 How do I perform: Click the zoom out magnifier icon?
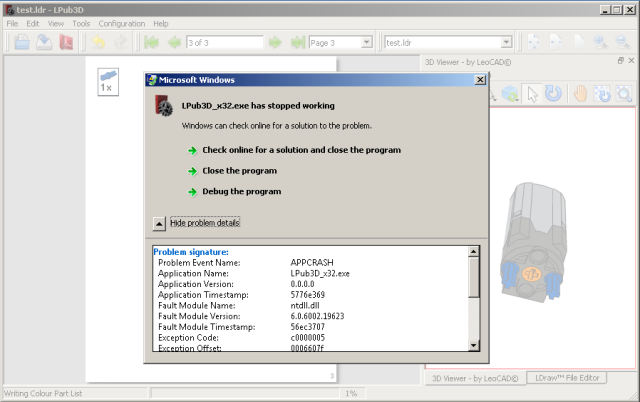[x=623, y=42]
